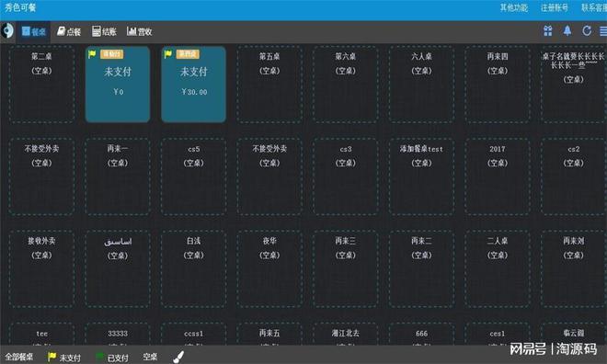Click the 秀色可餐 application title
Image resolution: width=607 pixels, height=364 pixels.
20,7
